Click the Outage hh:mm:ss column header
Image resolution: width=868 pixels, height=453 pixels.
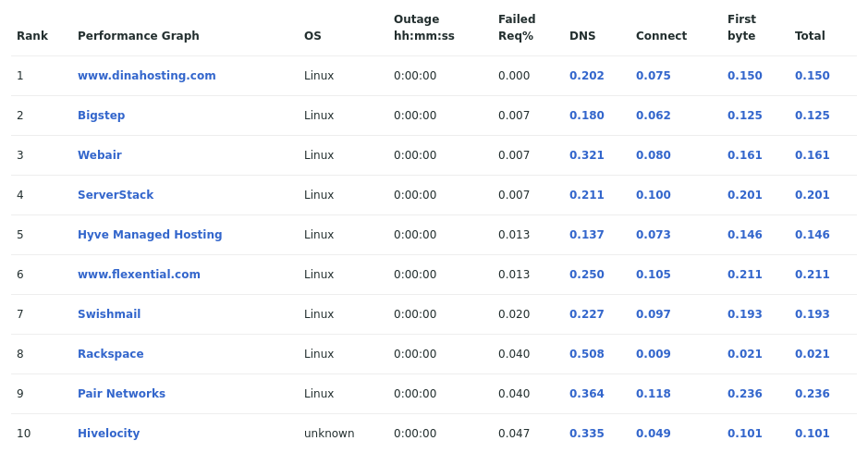424,28
